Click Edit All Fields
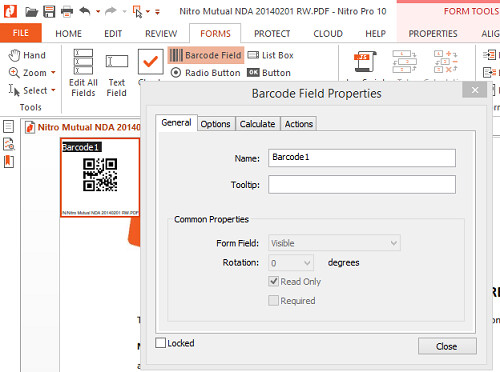 83,73
